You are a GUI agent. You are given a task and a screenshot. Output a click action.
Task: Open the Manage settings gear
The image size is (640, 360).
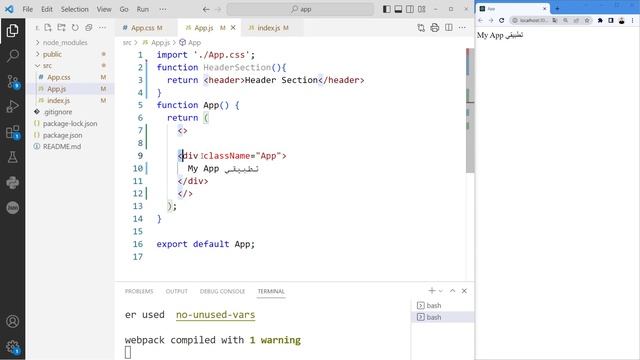point(12,347)
